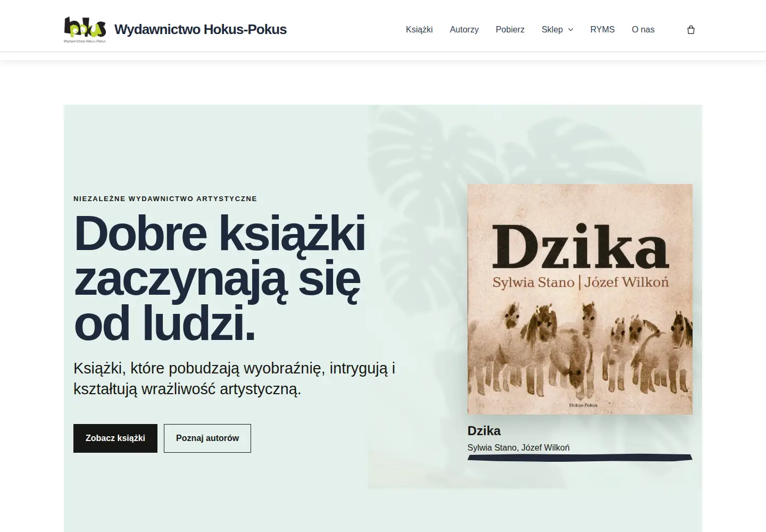Click the Zobacz książki button
The width and height of the screenshot is (766, 532).
[115, 438]
